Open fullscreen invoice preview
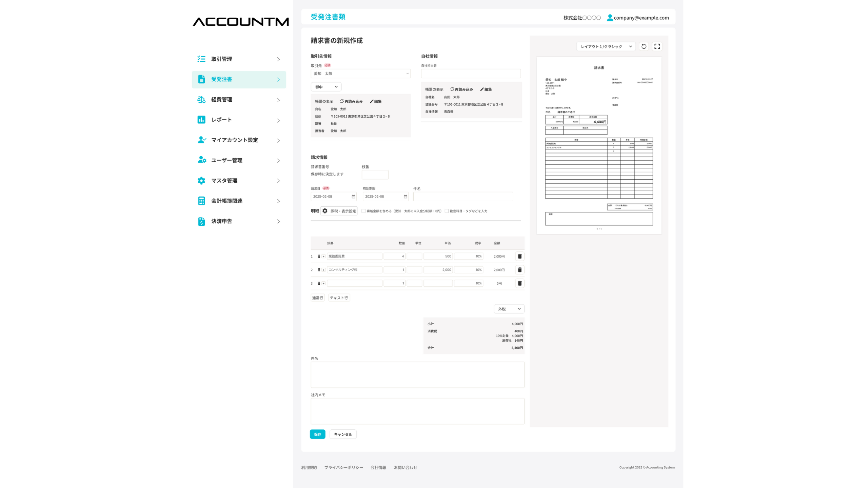Screen dimensions: 868x488 (x=657, y=46)
